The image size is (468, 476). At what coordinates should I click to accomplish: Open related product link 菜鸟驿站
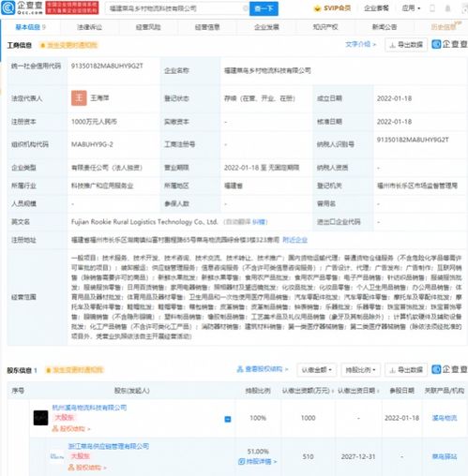(445, 456)
